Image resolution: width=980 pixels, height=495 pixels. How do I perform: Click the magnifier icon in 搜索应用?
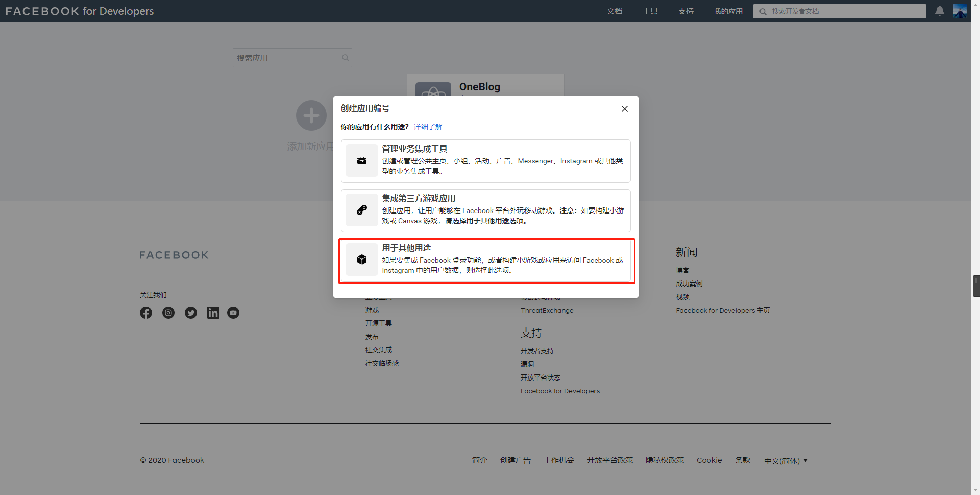[x=346, y=58]
